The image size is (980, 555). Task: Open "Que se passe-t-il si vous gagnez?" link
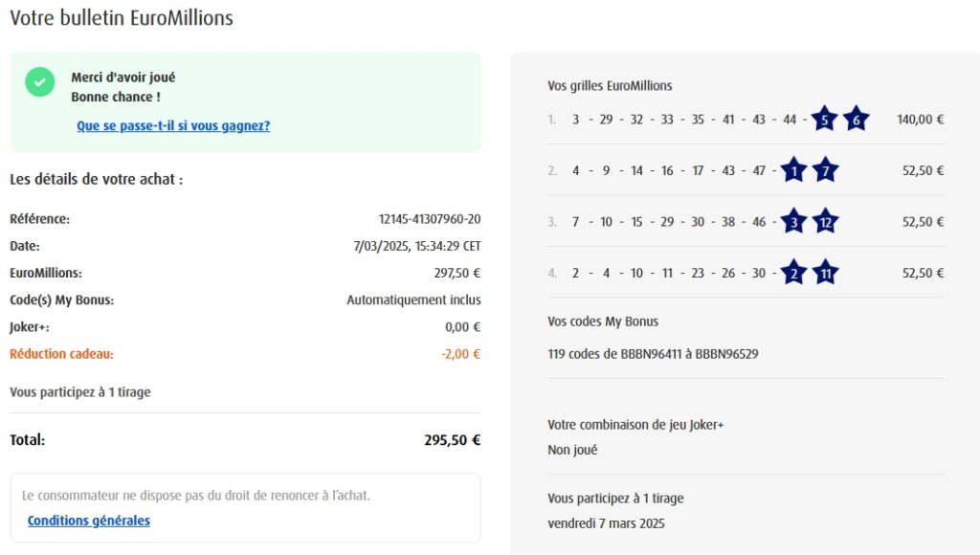pyautogui.click(x=173, y=125)
